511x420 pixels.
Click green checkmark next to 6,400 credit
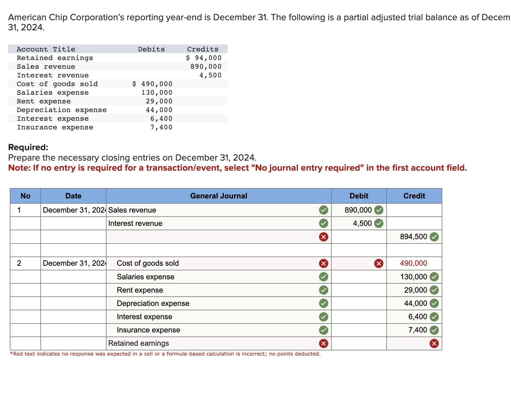434,317
